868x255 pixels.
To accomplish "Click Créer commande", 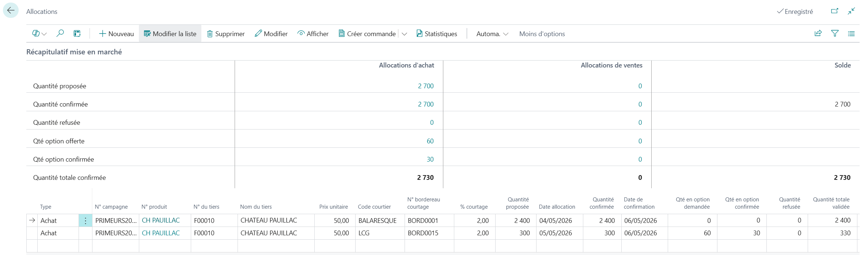I will [x=367, y=34].
